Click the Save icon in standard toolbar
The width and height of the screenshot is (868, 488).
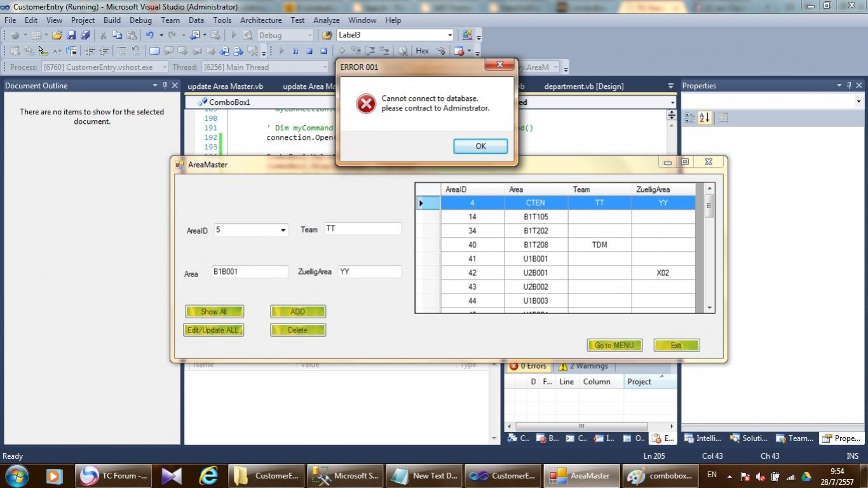[71, 36]
